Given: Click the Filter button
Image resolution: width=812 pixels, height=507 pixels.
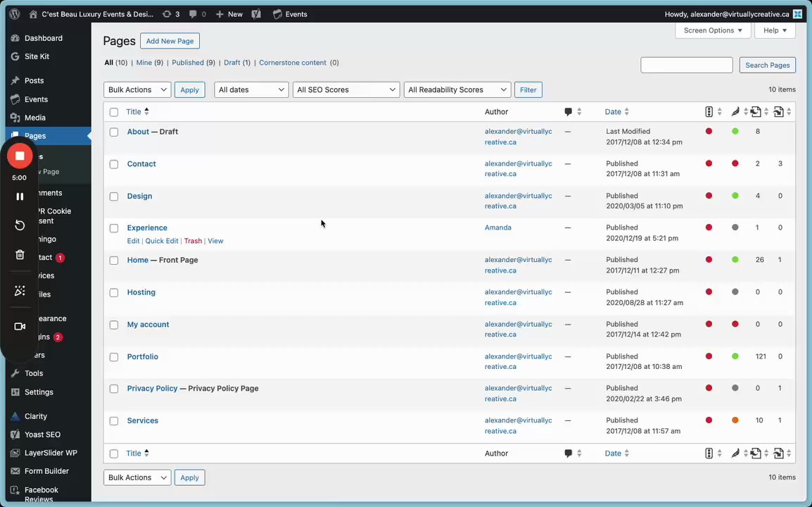Looking at the screenshot, I should click(x=528, y=89).
